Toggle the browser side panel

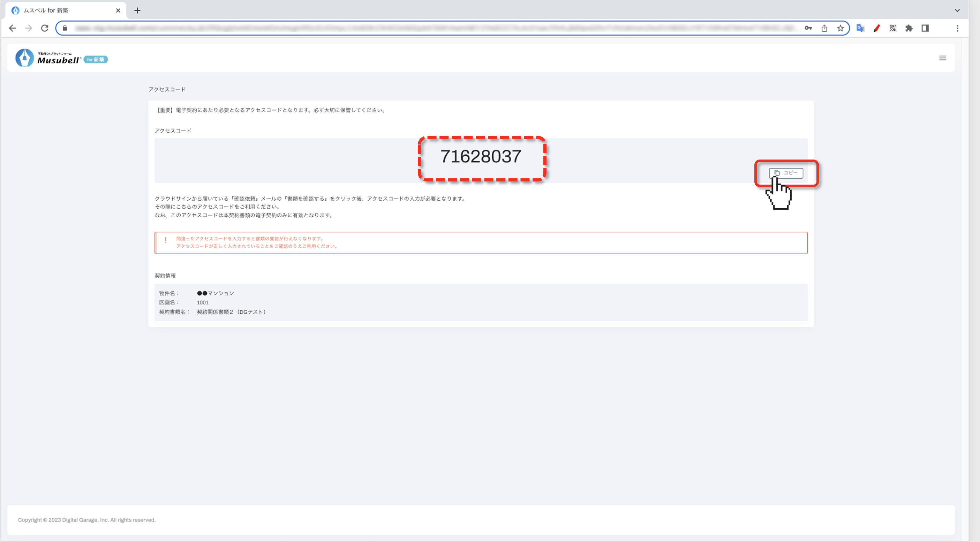pyautogui.click(x=925, y=28)
